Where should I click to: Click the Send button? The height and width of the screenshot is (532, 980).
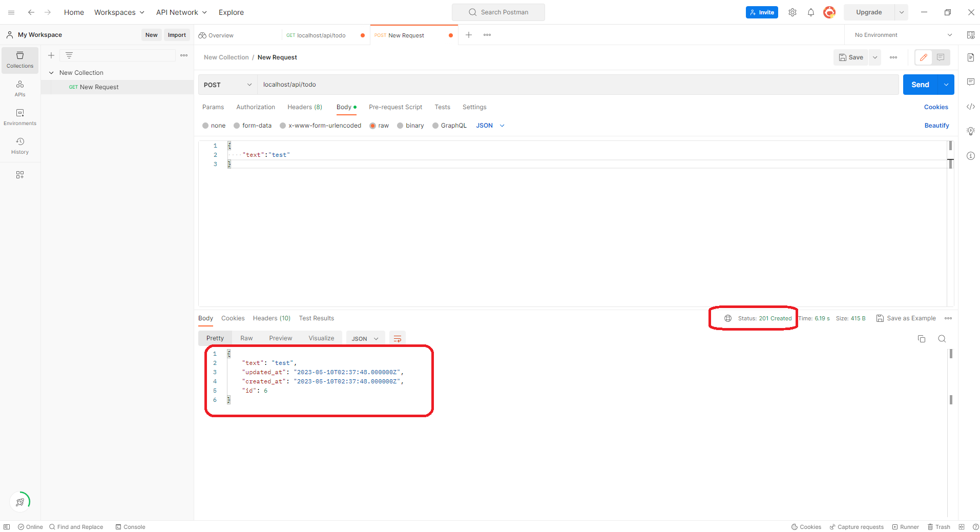point(920,84)
